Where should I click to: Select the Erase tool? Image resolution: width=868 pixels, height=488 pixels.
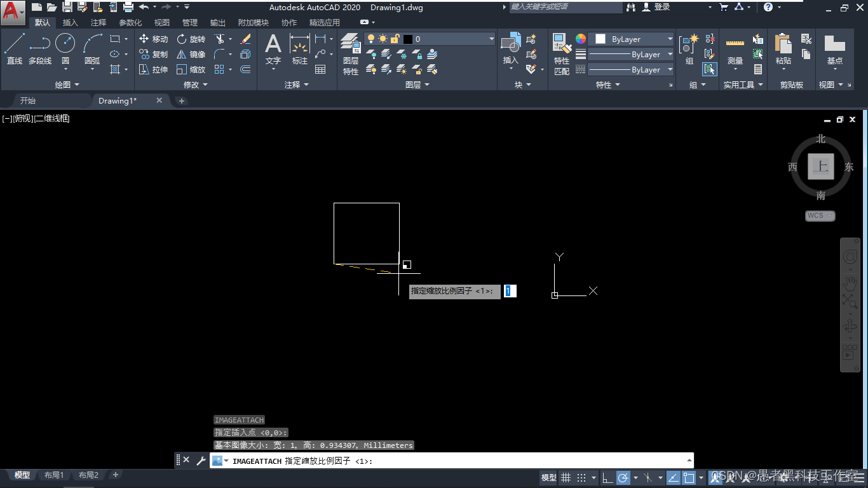click(x=246, y=39)
